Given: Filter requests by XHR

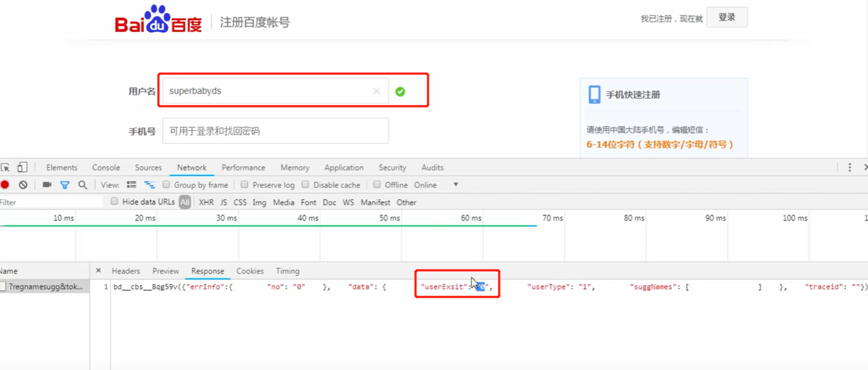Looking at the screenshot, I should tap(206, 202).
